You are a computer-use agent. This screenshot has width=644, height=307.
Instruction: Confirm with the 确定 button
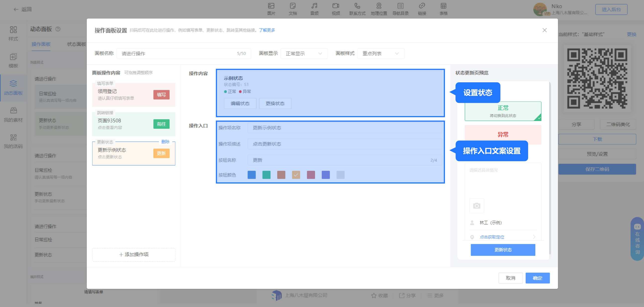pos(538,278)
